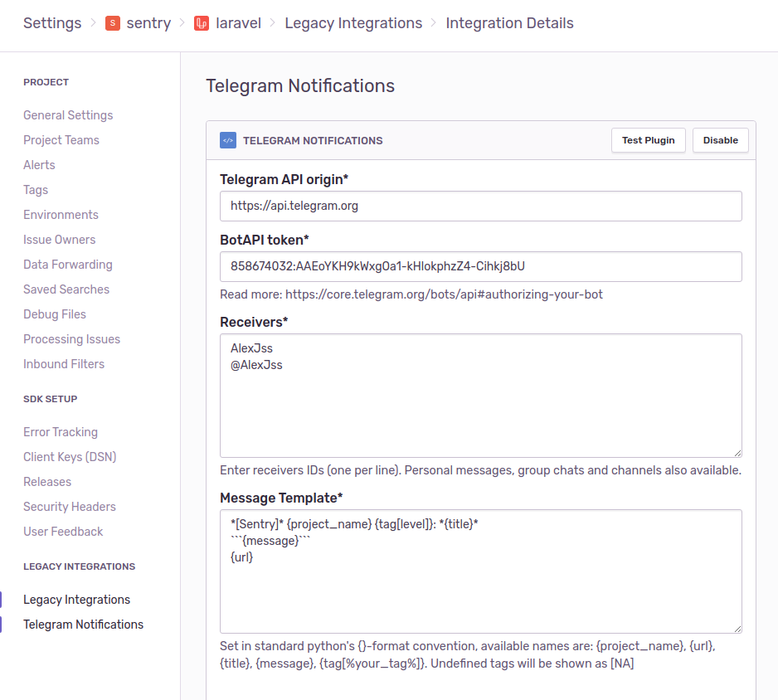Click the 'Read more' authorizing-your-bot help text

[x=411, y=294]
